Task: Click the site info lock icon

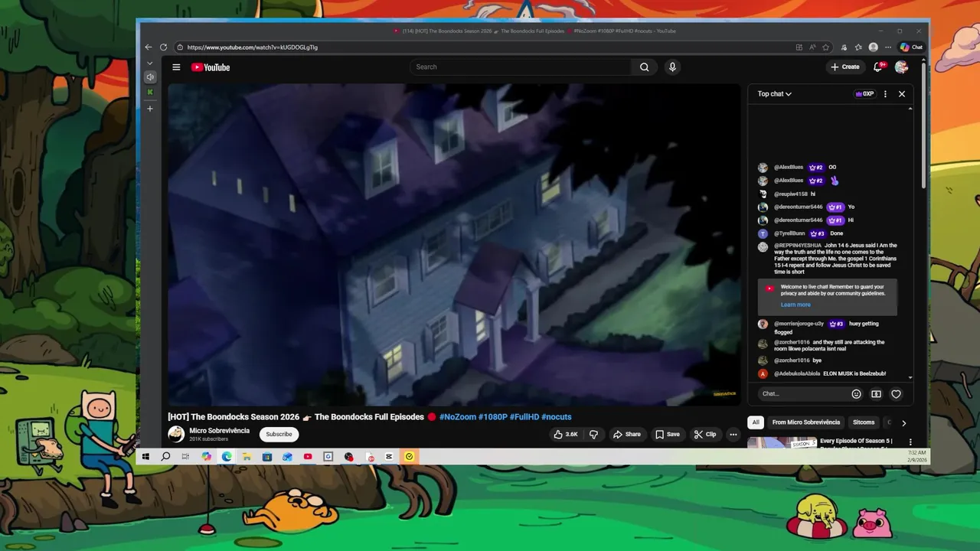Action: 180,47
